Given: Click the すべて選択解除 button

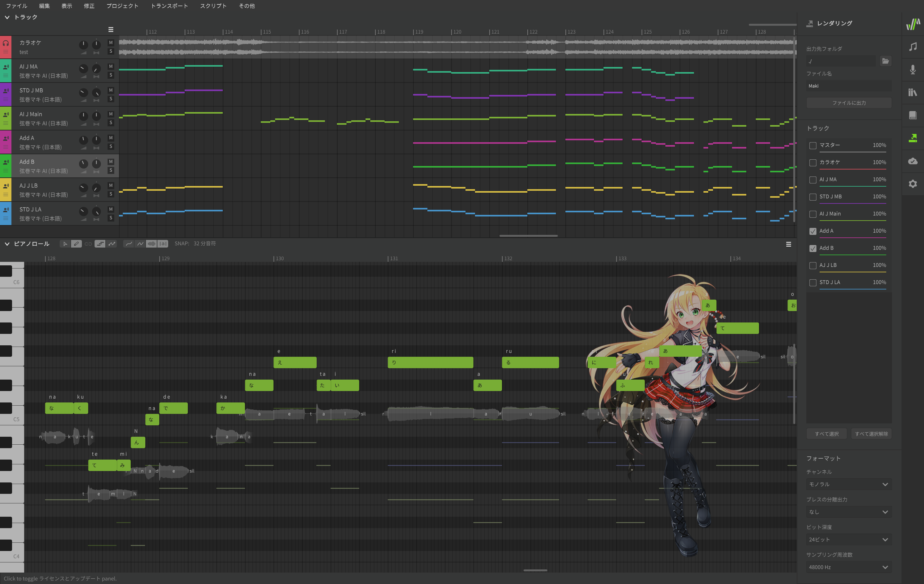Looking at the screenshot, I should [871, 434].
